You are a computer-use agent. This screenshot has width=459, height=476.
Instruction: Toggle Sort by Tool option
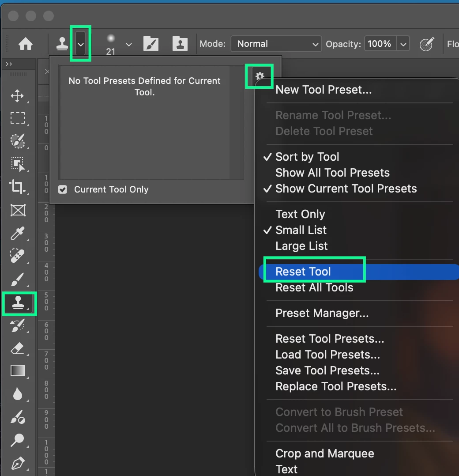(x=307, y=157)
